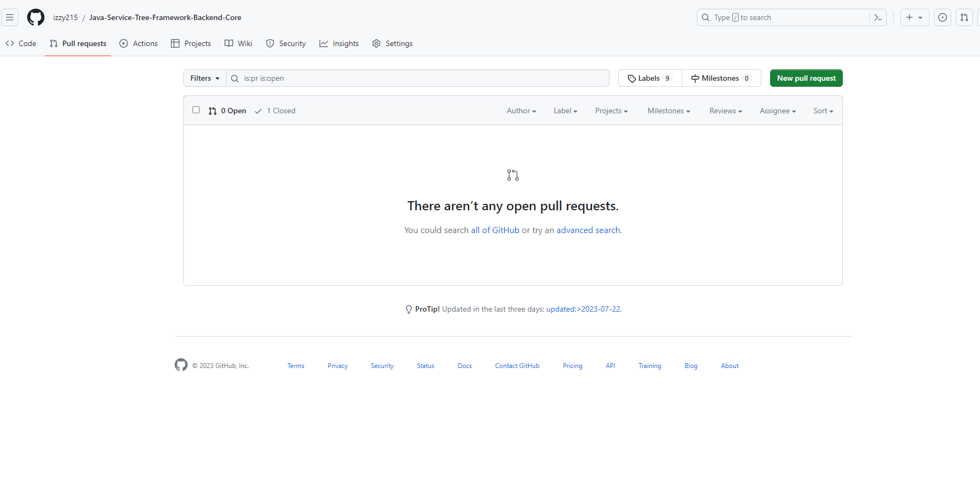This screenshot has height=484, width=980.
Task: Open pull requests icon in top header
Action: [964, 17]
